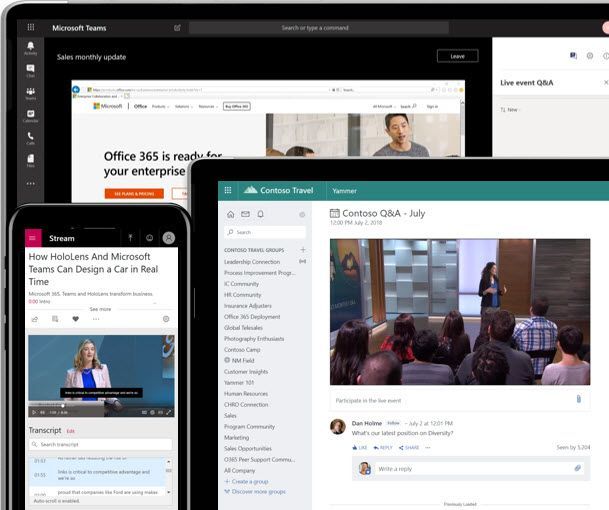Expand description with See more in Stream
The image size is (609, 510).
tap(100, 309)
